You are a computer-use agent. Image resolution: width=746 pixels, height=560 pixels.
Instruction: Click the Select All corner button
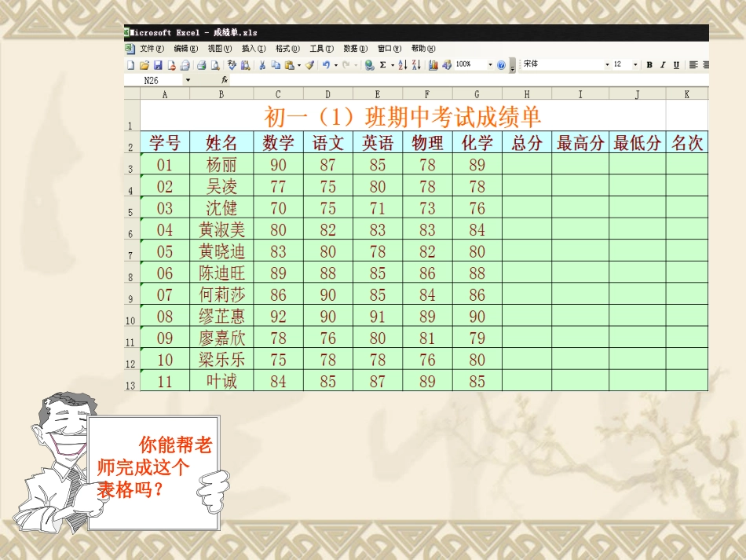(132, 93)
